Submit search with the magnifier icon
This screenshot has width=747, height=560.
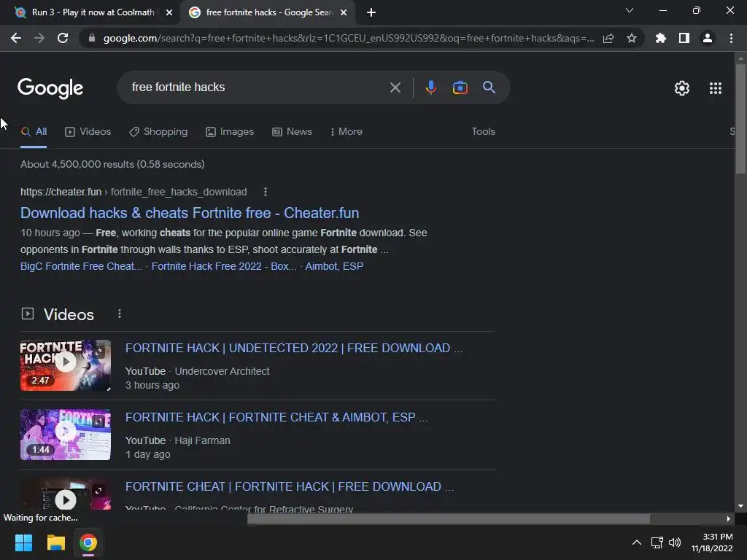[489, 87]
